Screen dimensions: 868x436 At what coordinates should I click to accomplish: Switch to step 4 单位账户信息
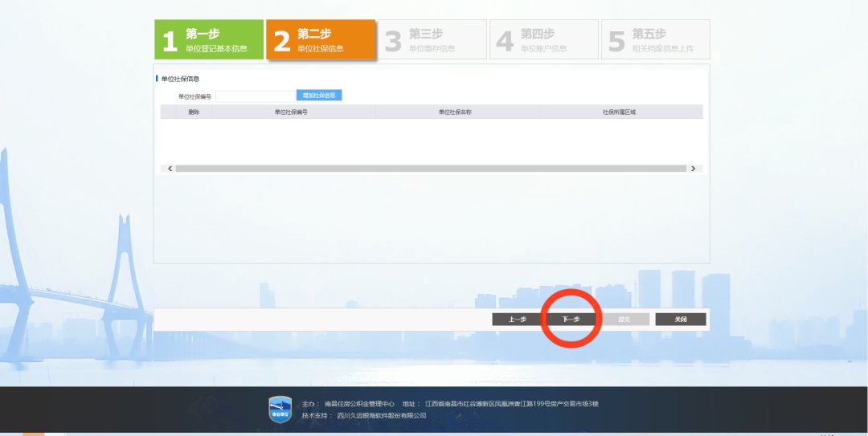pos(544,40)
